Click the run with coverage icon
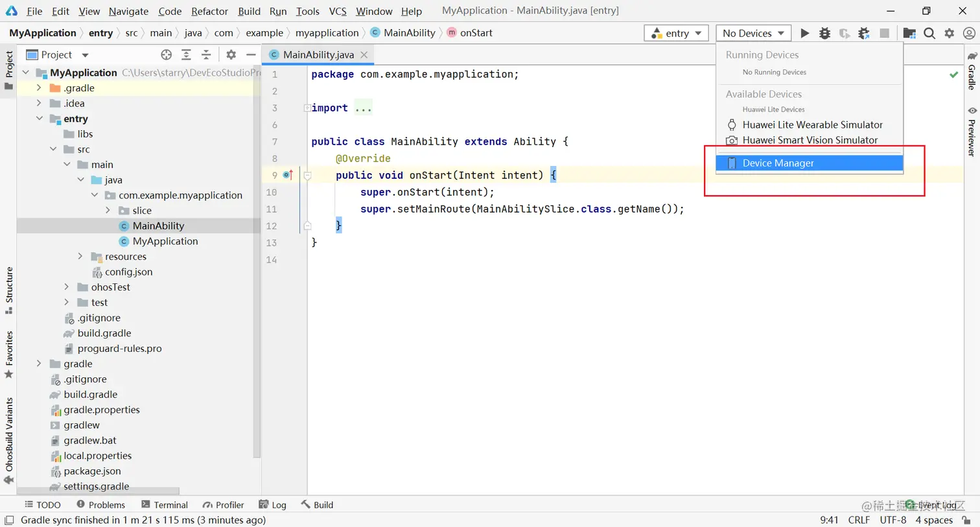Viewport: 980px width, 527px height. pos(844,33)
